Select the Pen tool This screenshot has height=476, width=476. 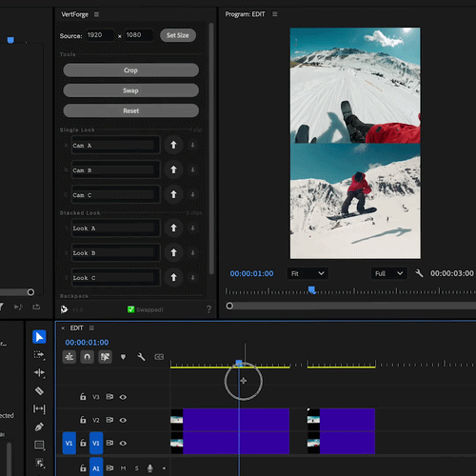(x=39, y=426)
